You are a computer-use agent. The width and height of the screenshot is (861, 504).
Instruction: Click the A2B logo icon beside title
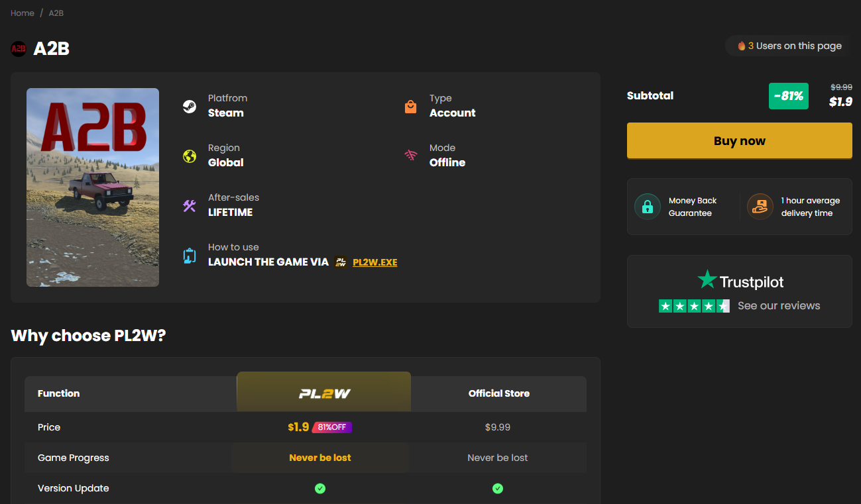[19, 48]
